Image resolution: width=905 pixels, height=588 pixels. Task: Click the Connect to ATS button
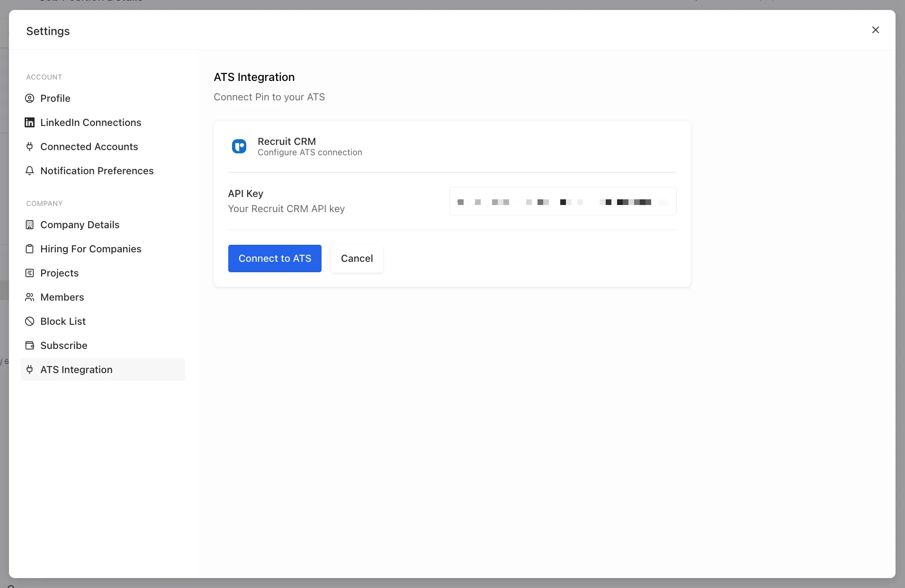tap(275, 258)
